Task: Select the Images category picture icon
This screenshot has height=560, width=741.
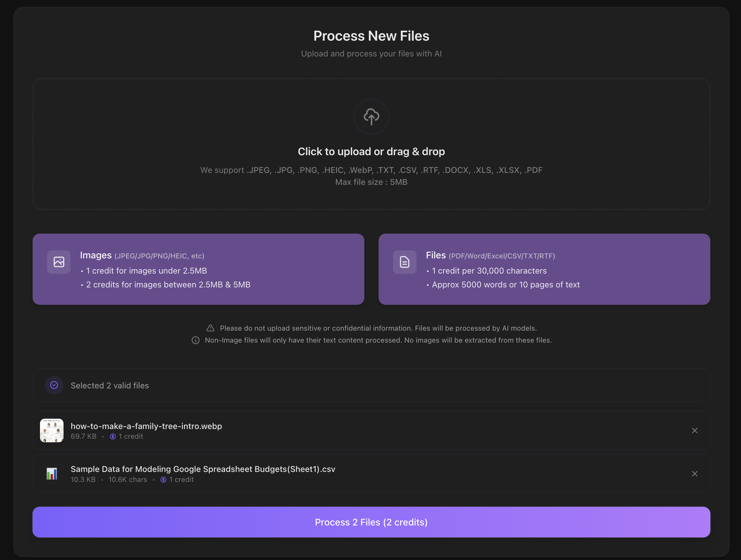Action: pyautogui.click(x=59, y=262)
